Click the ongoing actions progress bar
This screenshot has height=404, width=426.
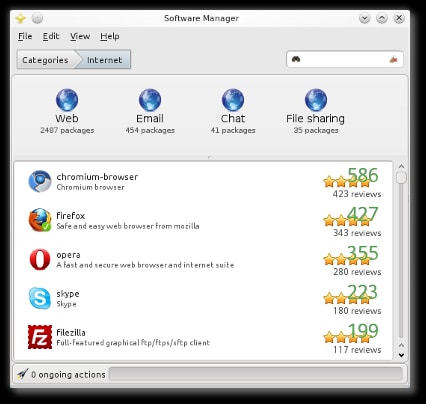click(x=256, y=374)
